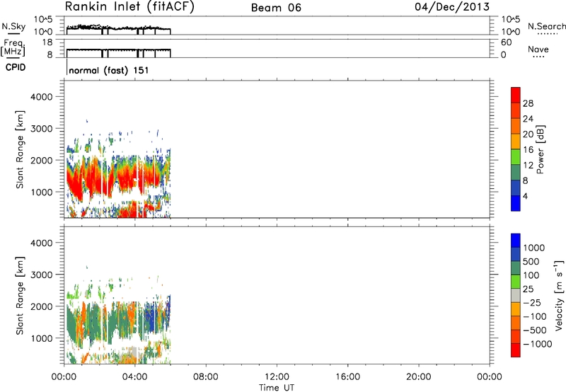The height and width of the screenshot is (392, 566).
Task: Click the blue bottom segment of power colorbar
Action: point(516,203)
